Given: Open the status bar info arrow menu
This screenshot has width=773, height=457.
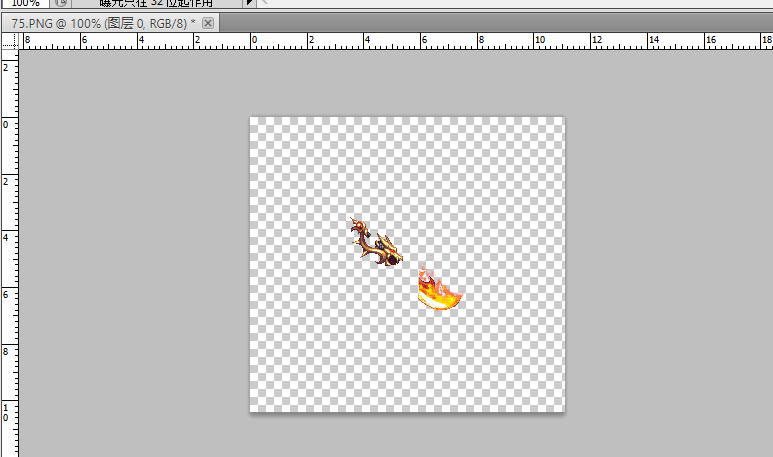Looking at the screenshot, I should [x=250, y=4].
